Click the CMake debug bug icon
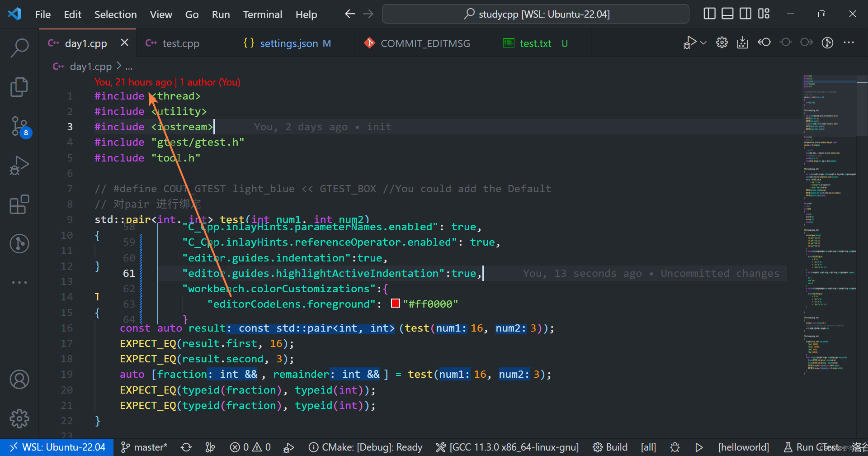 pyautogui.click(x=675, y=447)
